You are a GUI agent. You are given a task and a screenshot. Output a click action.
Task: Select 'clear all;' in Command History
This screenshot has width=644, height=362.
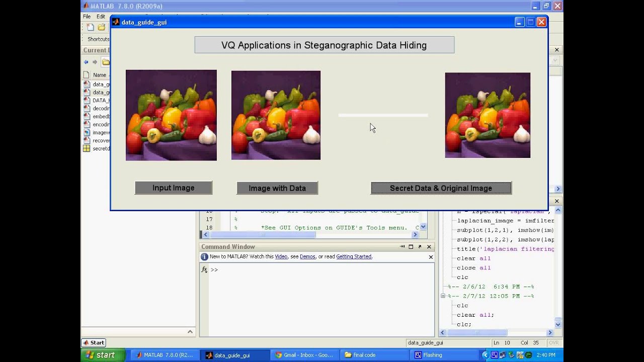point(475,315)
